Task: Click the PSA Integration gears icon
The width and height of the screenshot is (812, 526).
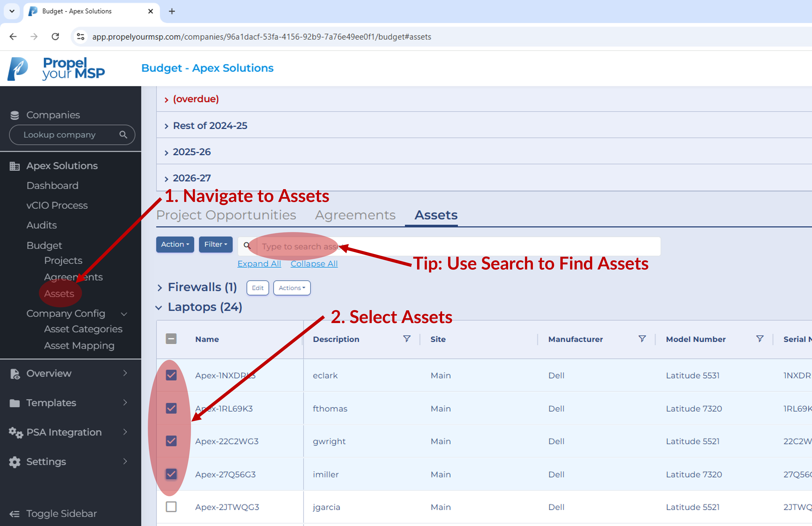Action: tap(16, 432)
